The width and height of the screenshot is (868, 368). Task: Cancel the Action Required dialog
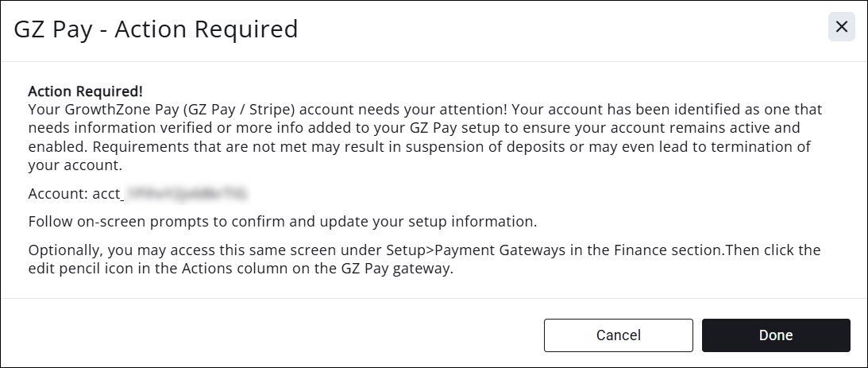tap(618, 335)
